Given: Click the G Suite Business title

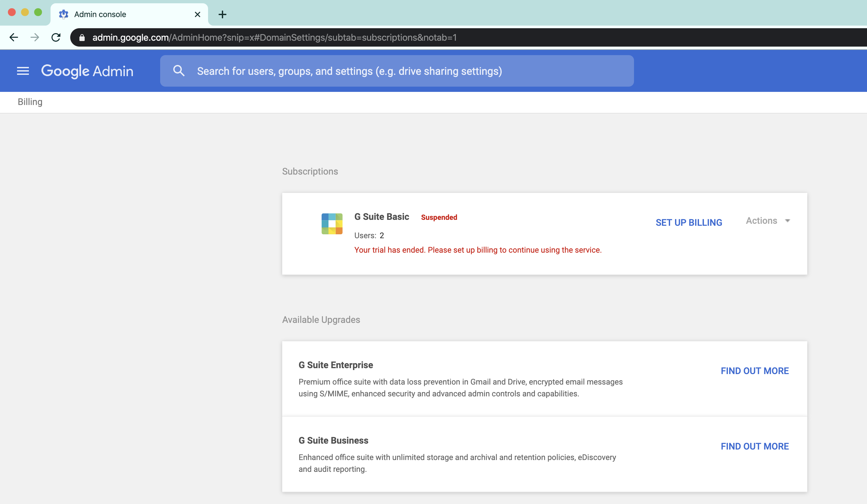Looking at the screenshot, I should click(x=333, y=440).
